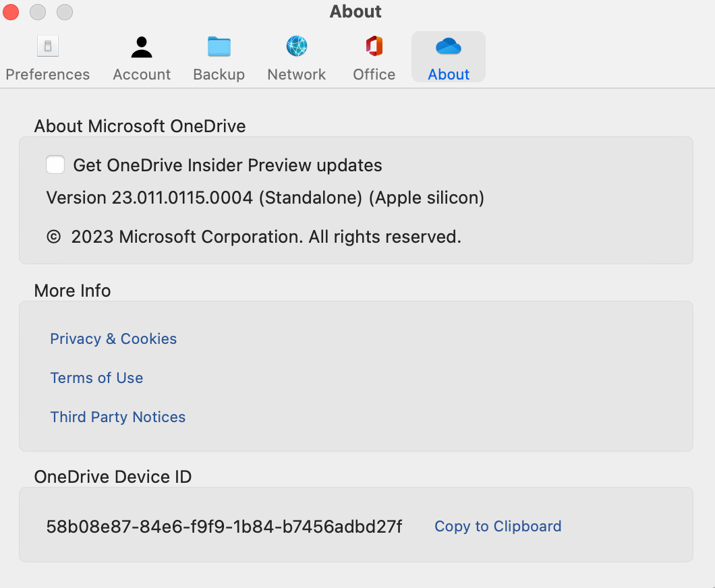The width and height of the screenshot is (715, 588).
Task: Enable OneDrive Insider Preview updates checkbox
Action: (55, 165)
